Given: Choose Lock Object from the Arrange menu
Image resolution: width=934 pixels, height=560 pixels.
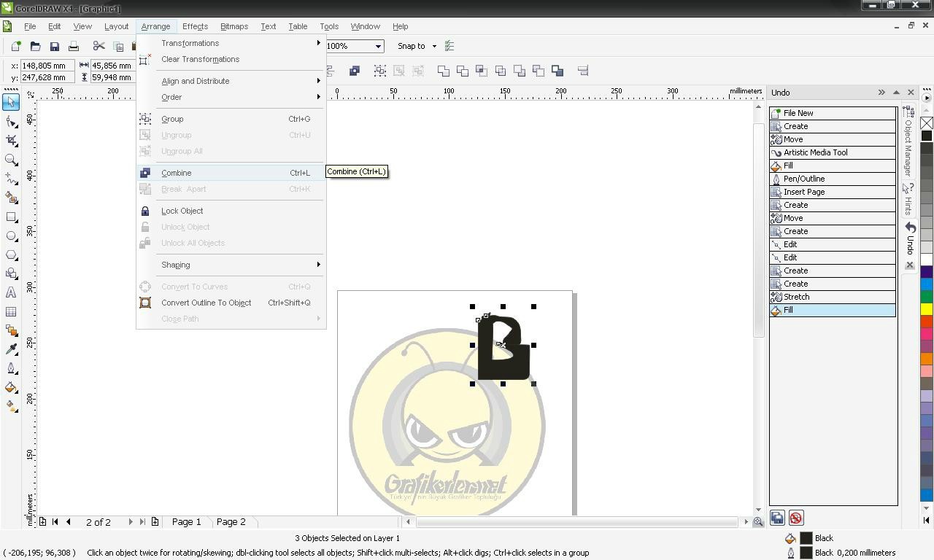Looking at the screenshot, I should point(231,211).
